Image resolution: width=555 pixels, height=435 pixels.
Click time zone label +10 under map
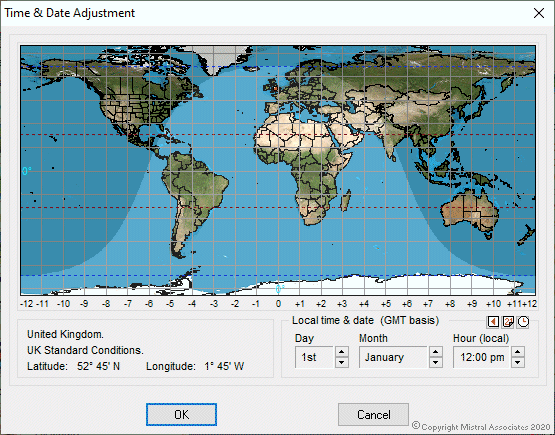493,304
